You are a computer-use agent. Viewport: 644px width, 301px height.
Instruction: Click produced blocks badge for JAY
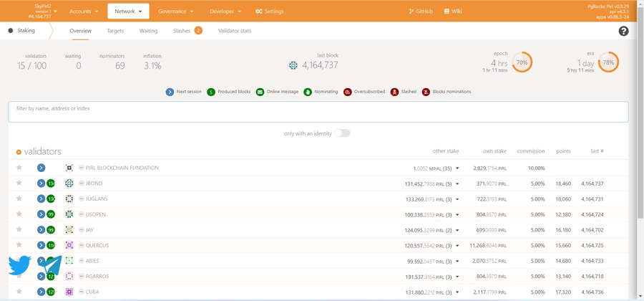click(x=51, y=230)
